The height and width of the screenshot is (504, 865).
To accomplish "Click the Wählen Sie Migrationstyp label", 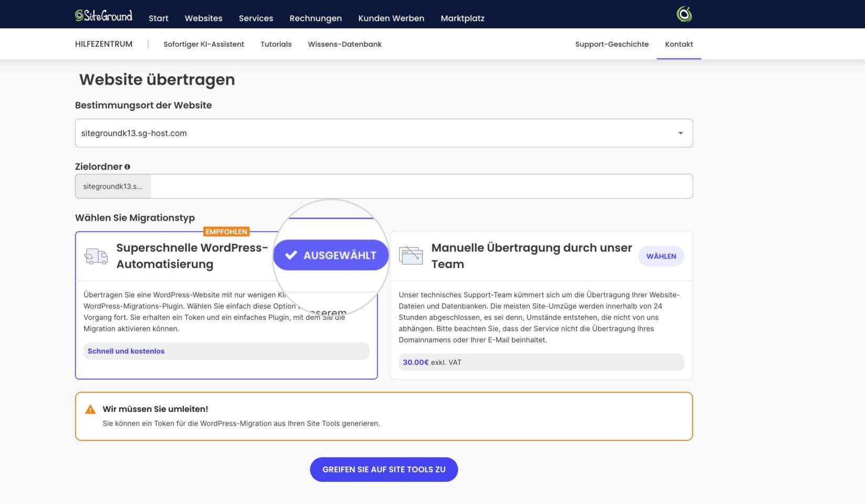I will click(x=135, y=218).
